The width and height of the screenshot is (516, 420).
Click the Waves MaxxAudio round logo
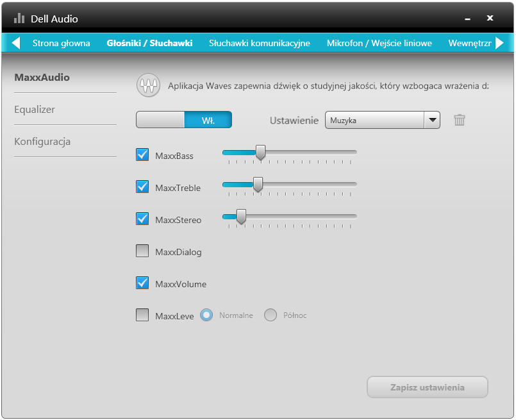[x=149, y=85]
